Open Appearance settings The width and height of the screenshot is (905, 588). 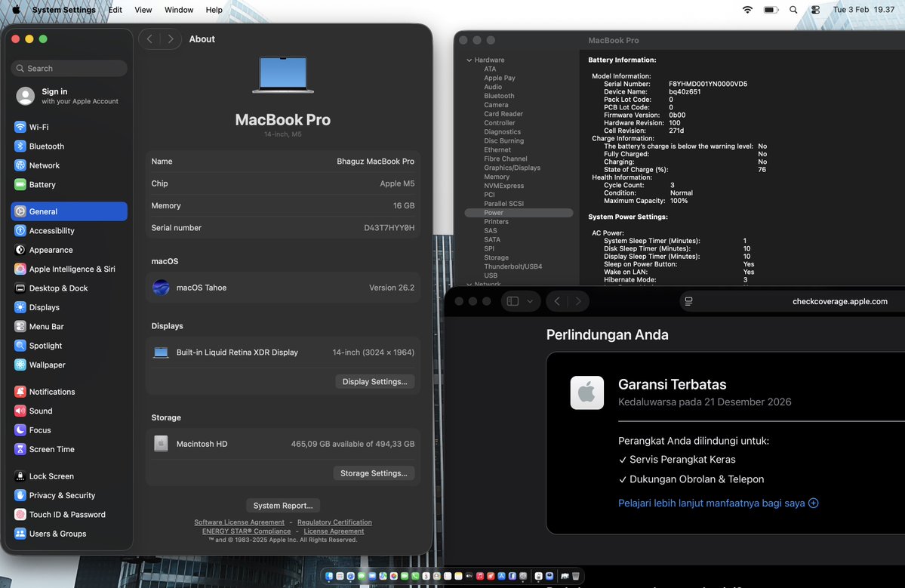[x=69, y=250]
